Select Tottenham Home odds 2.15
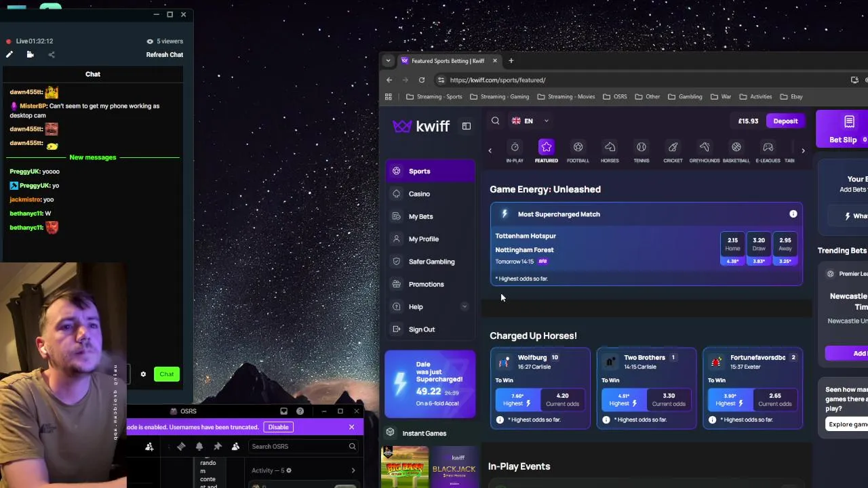 click(x=732, y=249)
